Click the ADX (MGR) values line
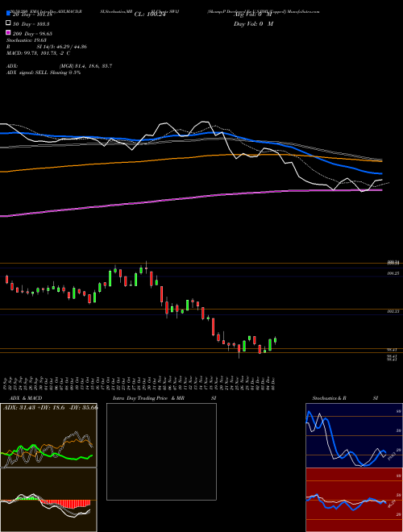403x532 pixels. tap(59, 66)
